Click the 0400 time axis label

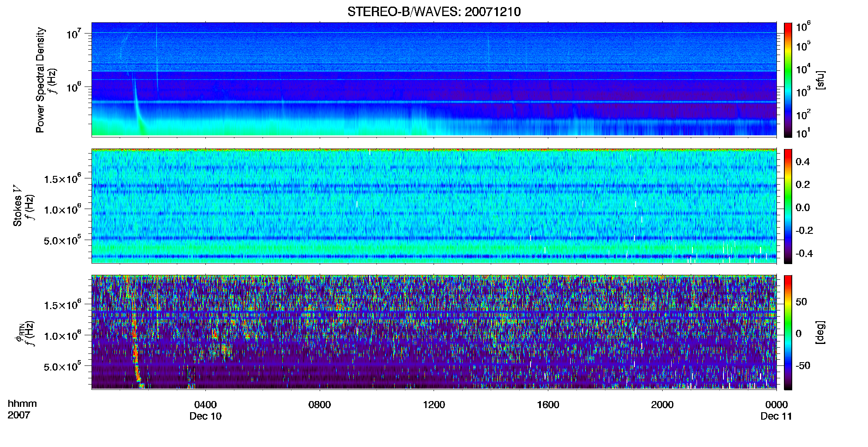[205, 404]
